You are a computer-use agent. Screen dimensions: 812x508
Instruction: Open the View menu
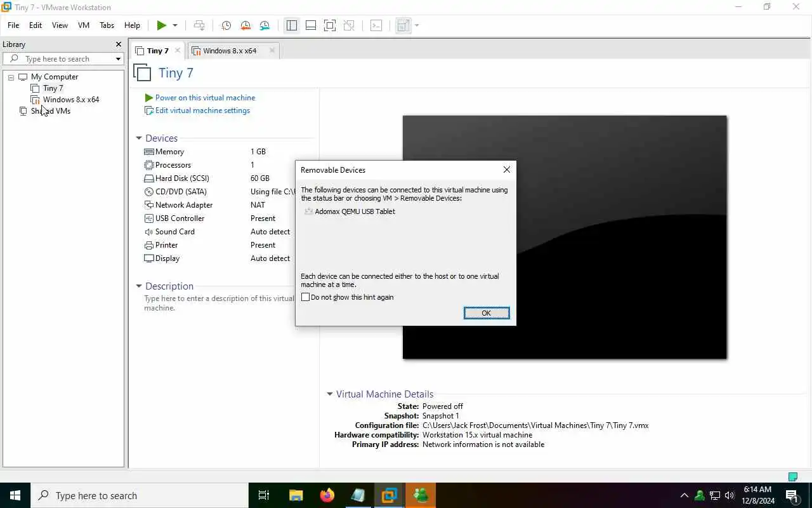coord(60,25)
